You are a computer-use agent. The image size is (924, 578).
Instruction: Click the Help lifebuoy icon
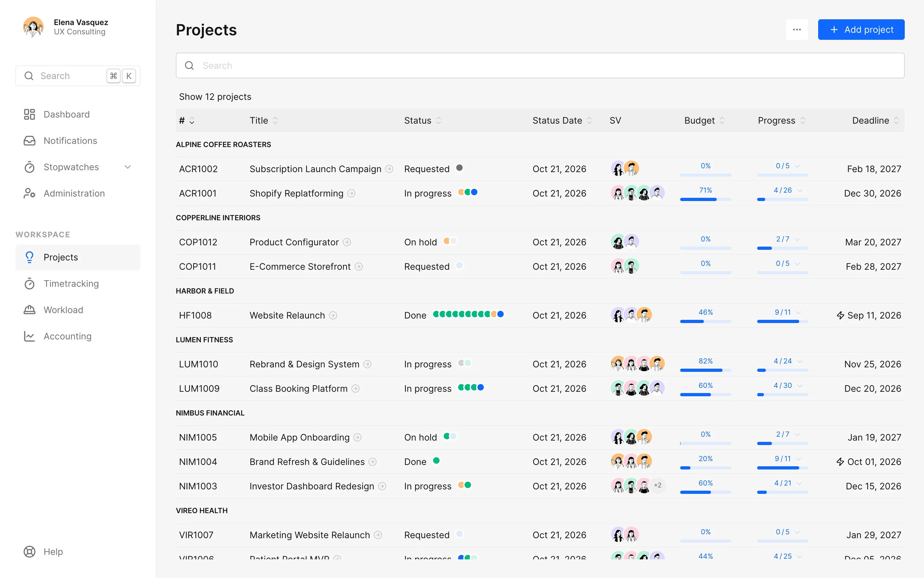tap(30, 552)
